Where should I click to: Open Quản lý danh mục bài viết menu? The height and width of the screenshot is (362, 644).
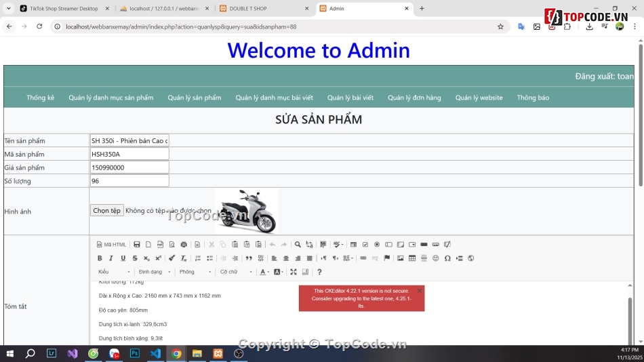click(274, 98)
